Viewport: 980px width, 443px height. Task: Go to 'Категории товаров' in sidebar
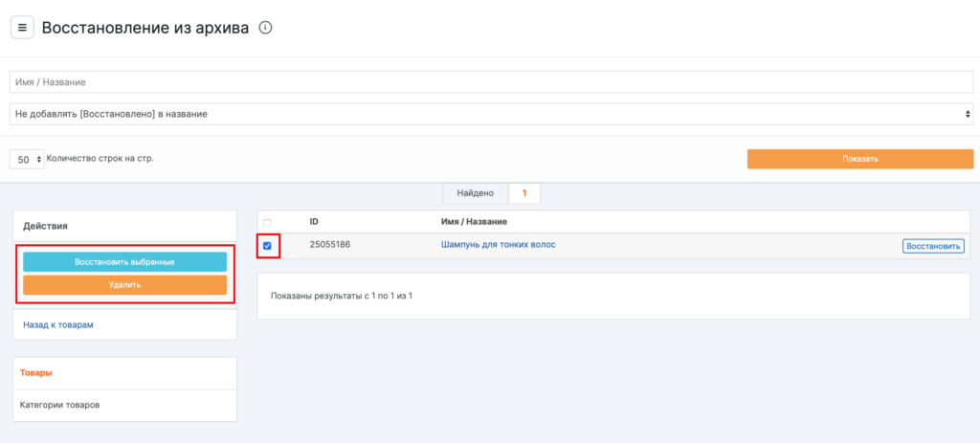tap(59, 405)
